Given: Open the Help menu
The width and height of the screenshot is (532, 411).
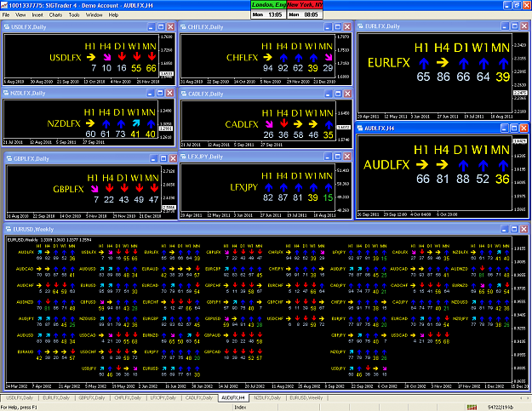Looking at the screenshot, I should coord(113,15).
